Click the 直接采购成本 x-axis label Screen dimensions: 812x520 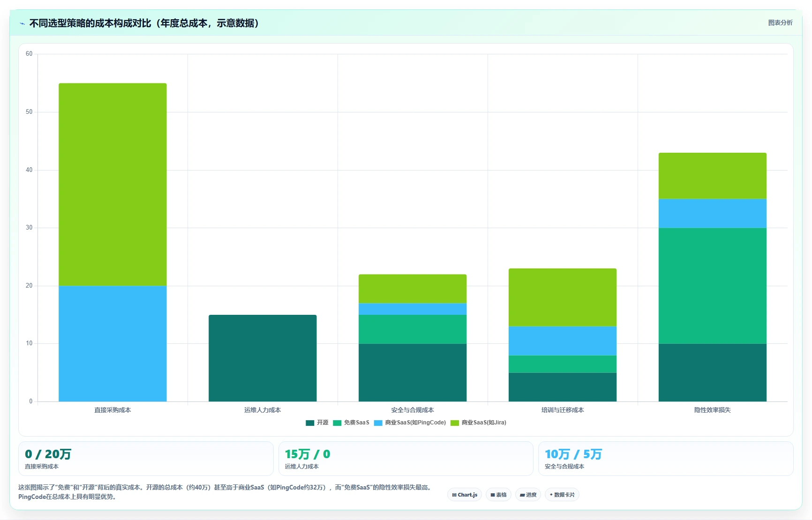pos(113,410)
